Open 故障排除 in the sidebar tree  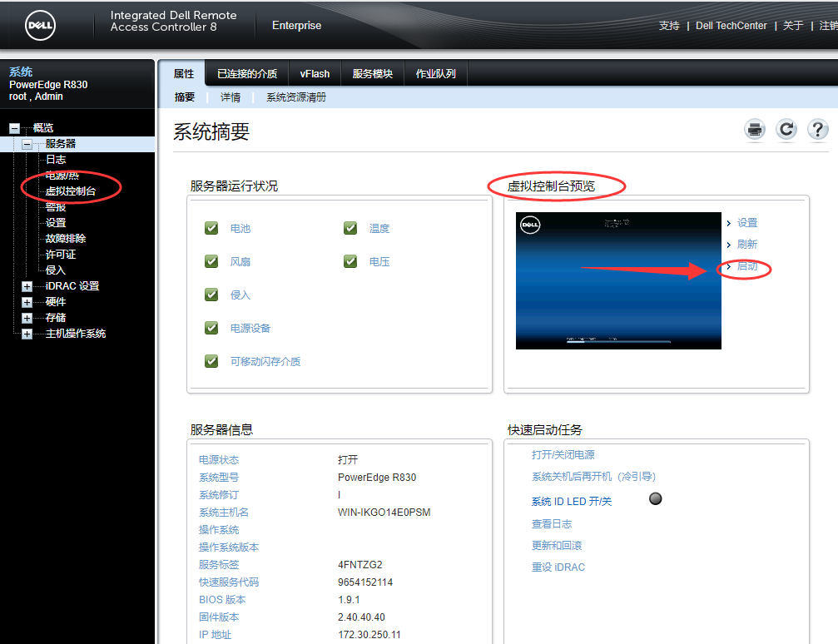[65, 238]
